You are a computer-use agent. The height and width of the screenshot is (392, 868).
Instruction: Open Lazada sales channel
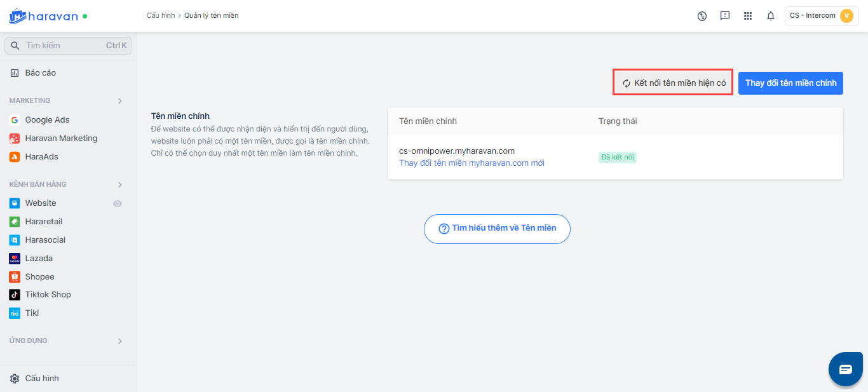click(39, 259)
